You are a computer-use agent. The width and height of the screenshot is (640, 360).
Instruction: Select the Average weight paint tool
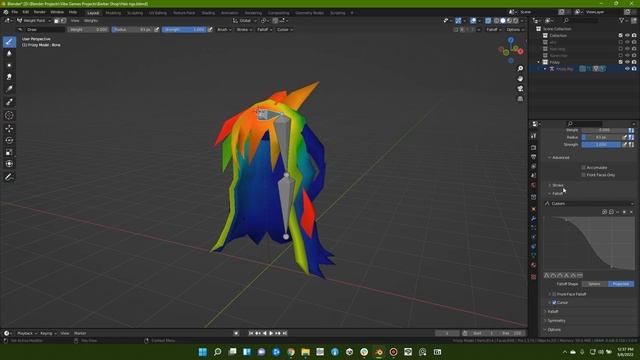pyautogui.click(x=9, y=65)
